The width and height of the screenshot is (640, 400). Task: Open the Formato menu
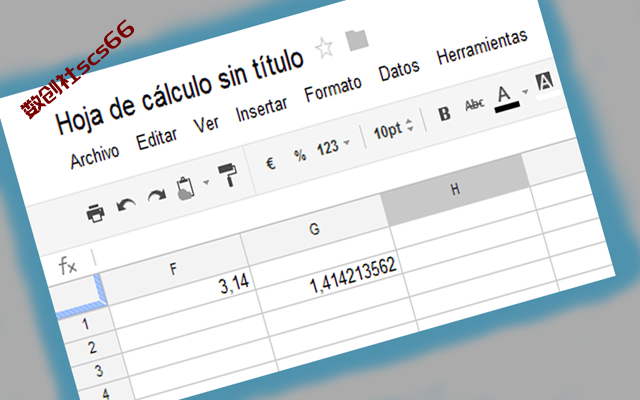333,89
